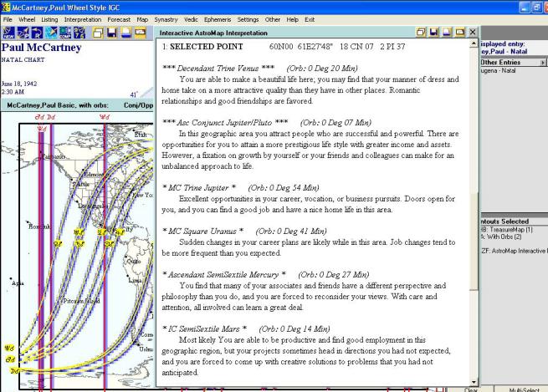Viewport: 548px width, 392px height.
Task: Click the 'SELECTED POINT' heading text
Action: 206,47
